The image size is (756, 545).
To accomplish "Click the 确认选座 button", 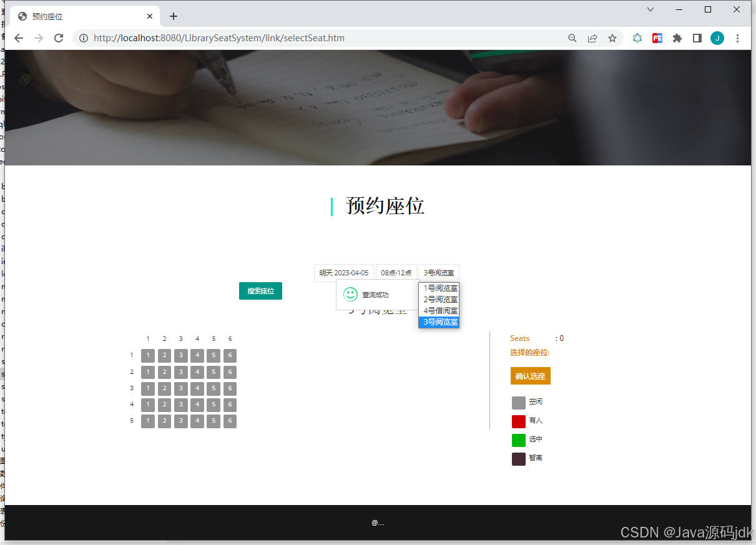I will click(530, 376).
